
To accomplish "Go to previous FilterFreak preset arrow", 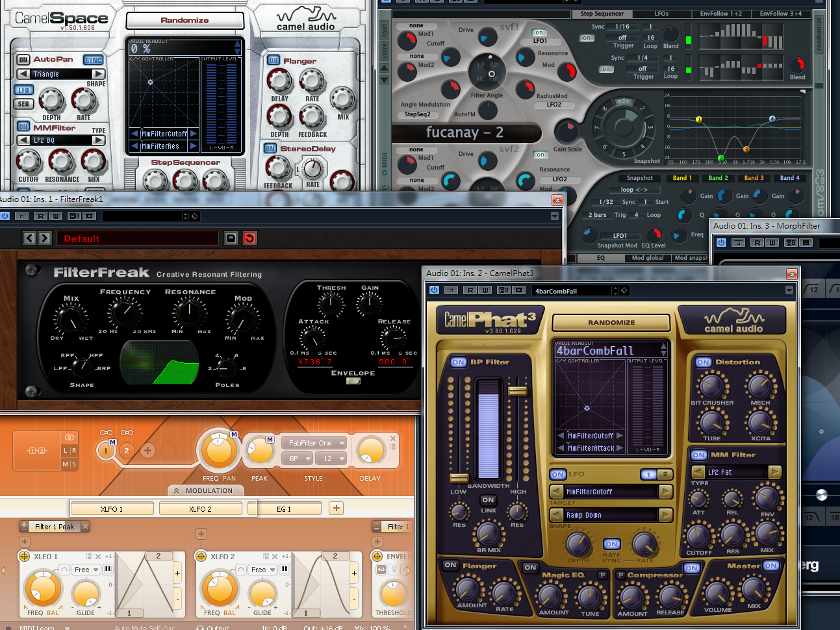I will 29,238.
